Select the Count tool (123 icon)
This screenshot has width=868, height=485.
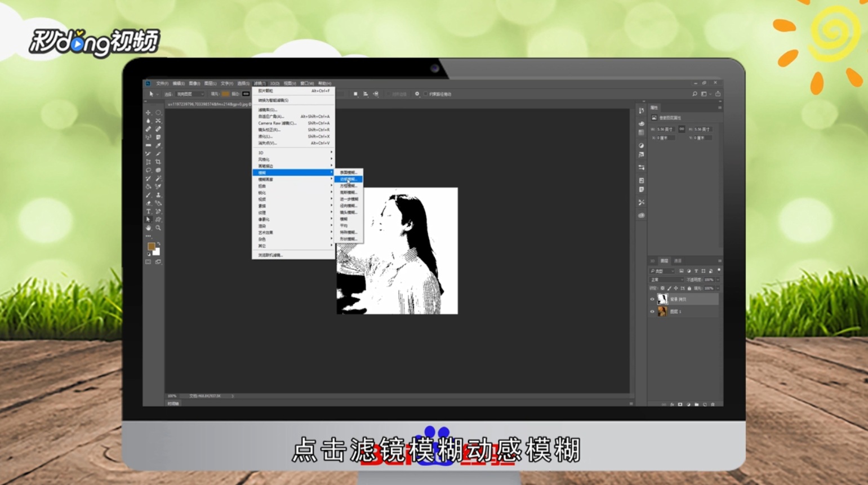[148, 137]
